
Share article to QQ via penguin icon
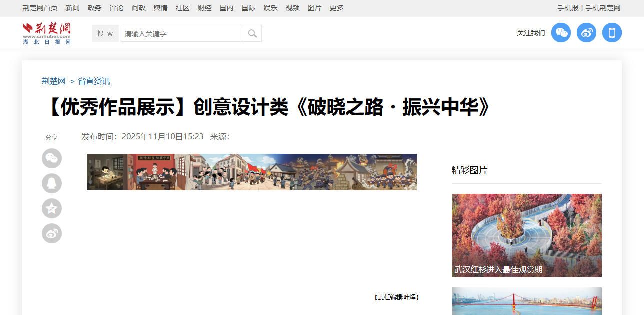tap(52, 183)
